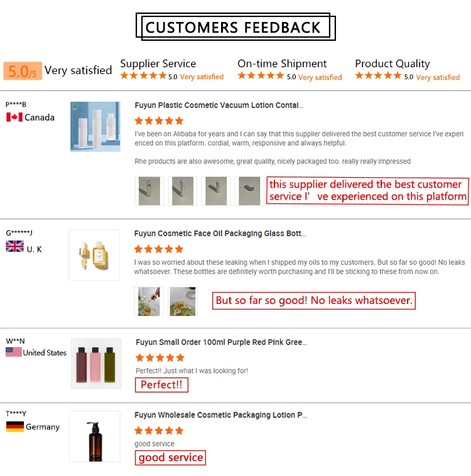The image size is (471, 476).
Task: Click the orange 5.0/5 rating badge
Action: 23,71
